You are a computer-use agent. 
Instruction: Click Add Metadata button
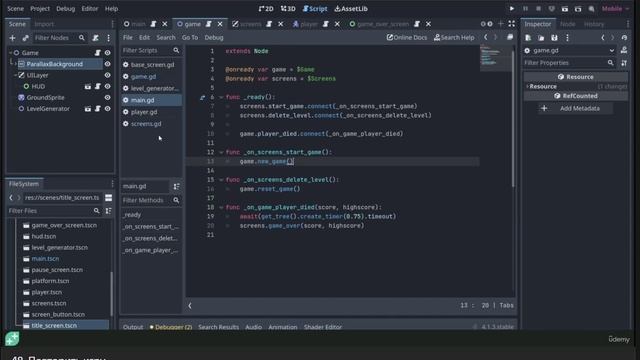click(575, 108)
